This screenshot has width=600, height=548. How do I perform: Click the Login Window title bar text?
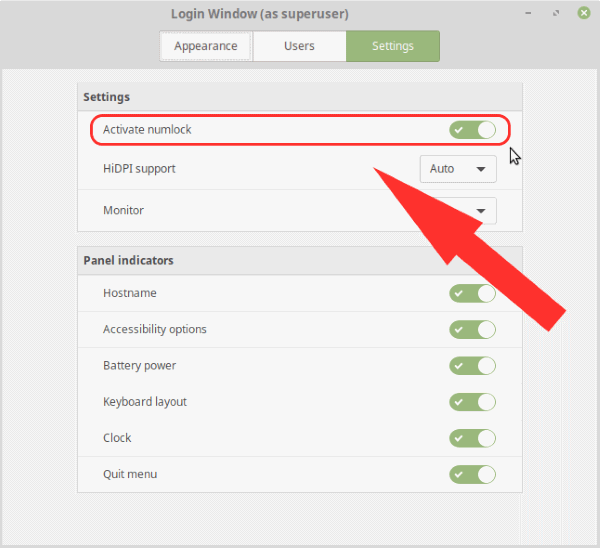click(260, 14)
